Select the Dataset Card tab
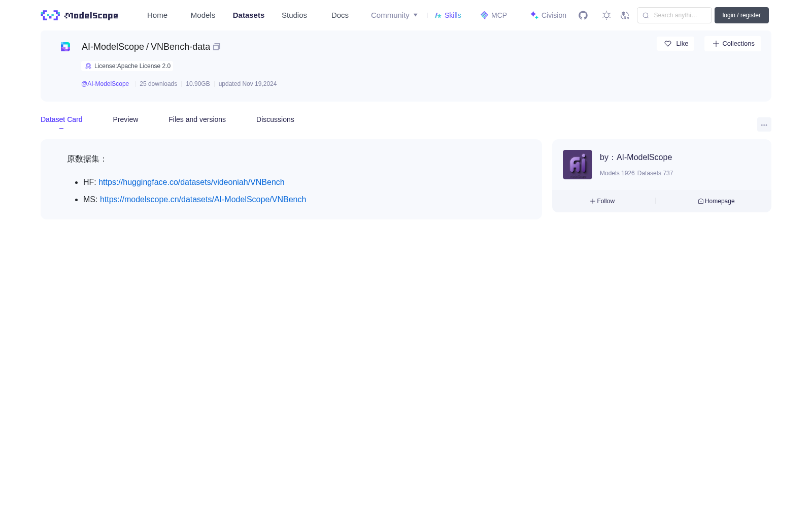This screenshot has width=812, height=508. pyautogui.click(x=61, y=119)
